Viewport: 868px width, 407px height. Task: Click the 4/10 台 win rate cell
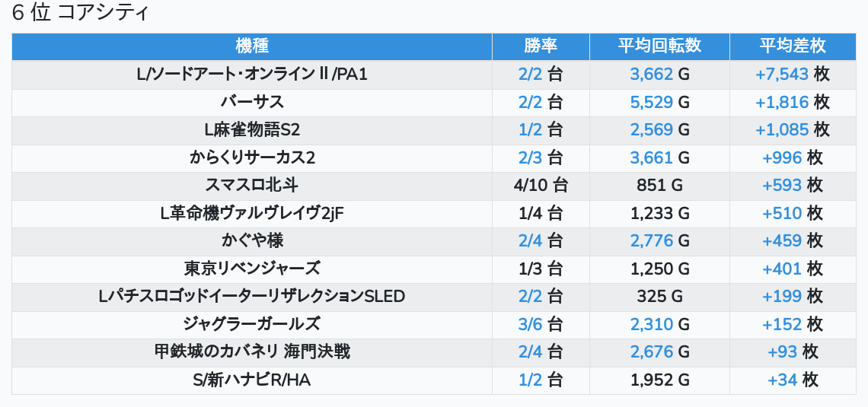tap(541, 186)
